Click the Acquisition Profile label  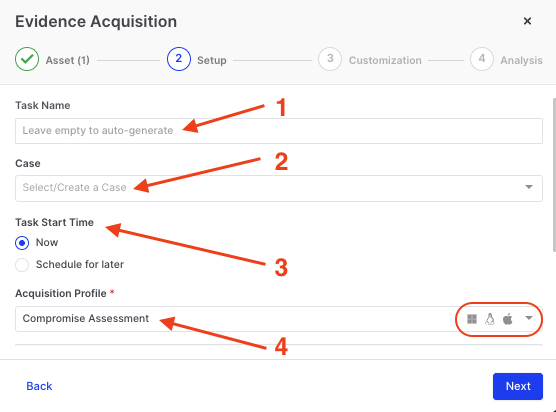click(61, 293)
